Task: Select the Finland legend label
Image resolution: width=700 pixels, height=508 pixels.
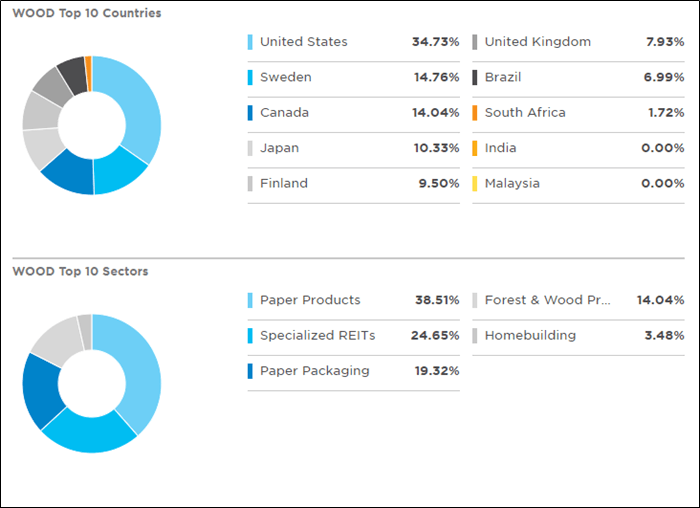Action: point(283,183)
